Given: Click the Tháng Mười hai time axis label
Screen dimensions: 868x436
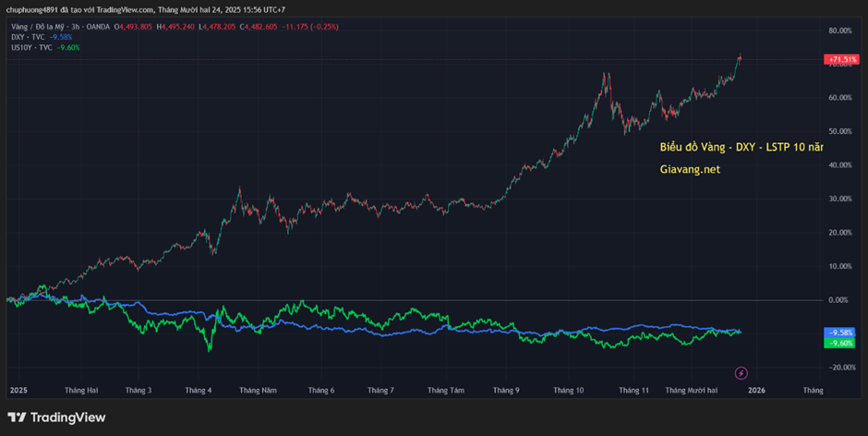Looking at the screenshot, I should 691,391.
